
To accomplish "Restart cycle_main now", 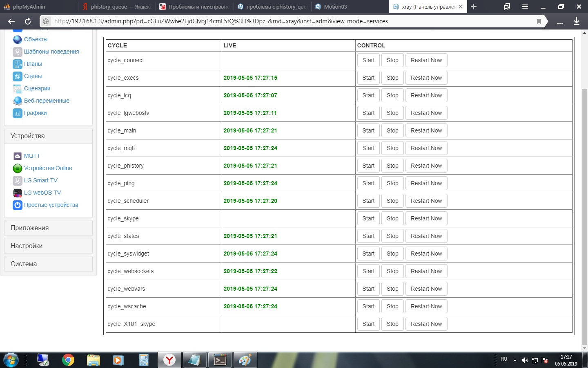I will [x=426, y=130].
